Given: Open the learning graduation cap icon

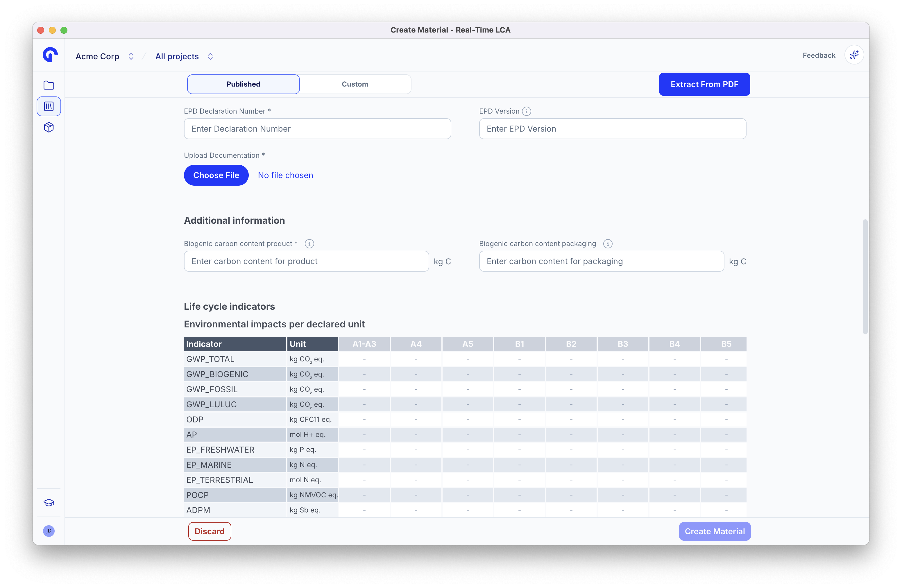Looking at the screenshot, I should pyautogui.click(x=49, y=503).
